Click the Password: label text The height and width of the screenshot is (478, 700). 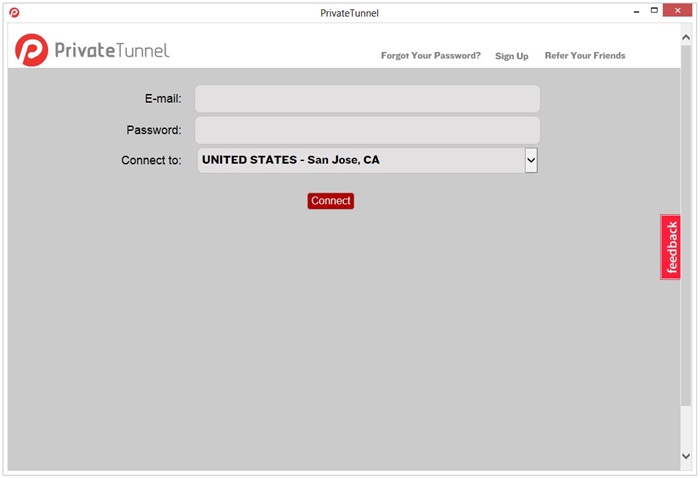[154, 130]
